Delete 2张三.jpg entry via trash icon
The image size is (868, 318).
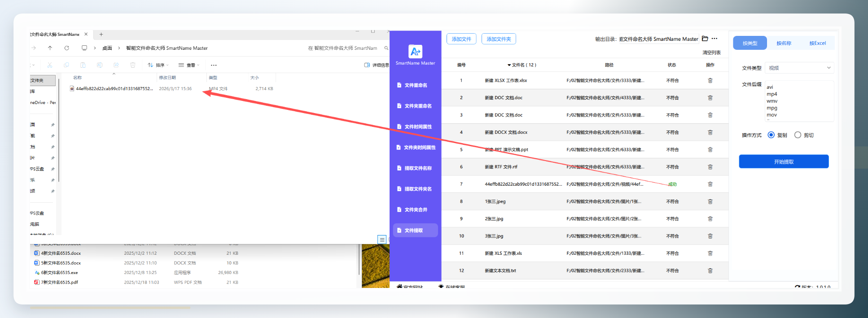click(710, 219)
